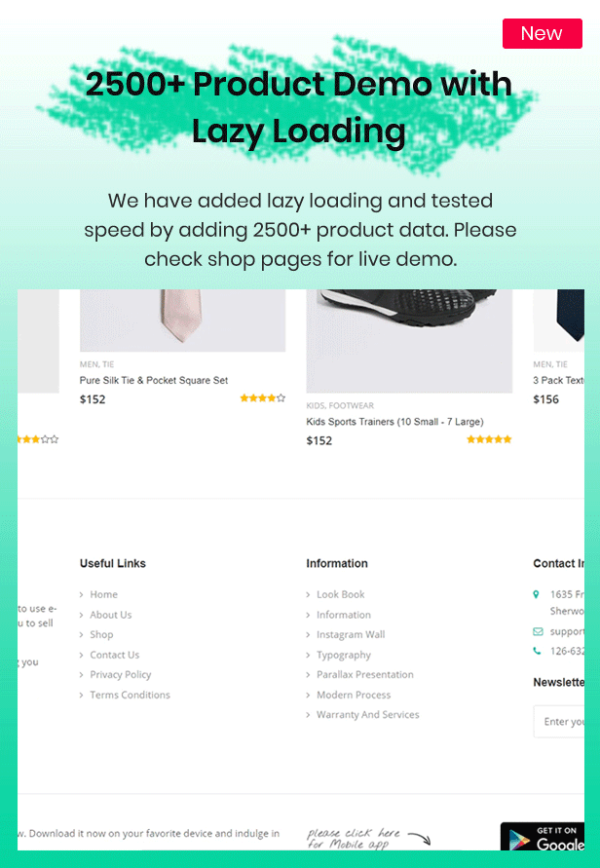Click the location pin icon in Contact Info
The image size is (600, 868).
pyautogui.click(x=536, y=594)
